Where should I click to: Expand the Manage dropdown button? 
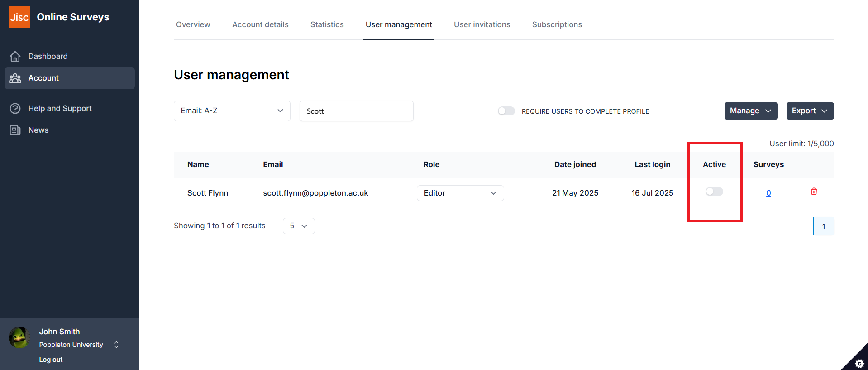coord(750,111)
